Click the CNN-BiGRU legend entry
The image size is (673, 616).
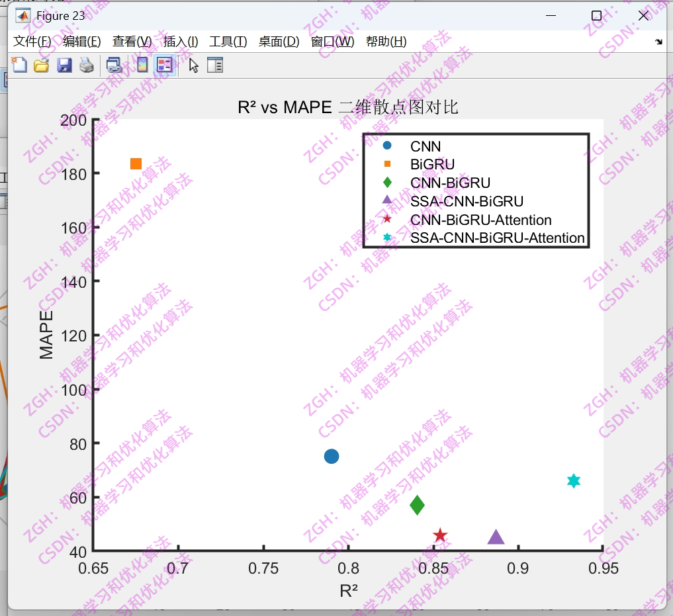(450, 183)
